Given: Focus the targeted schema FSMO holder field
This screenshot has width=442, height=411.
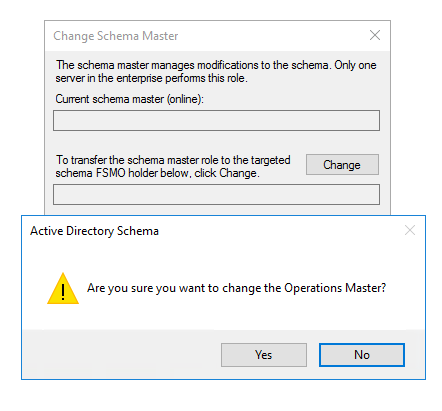Looking at the screenshot, I should [216, 195].
